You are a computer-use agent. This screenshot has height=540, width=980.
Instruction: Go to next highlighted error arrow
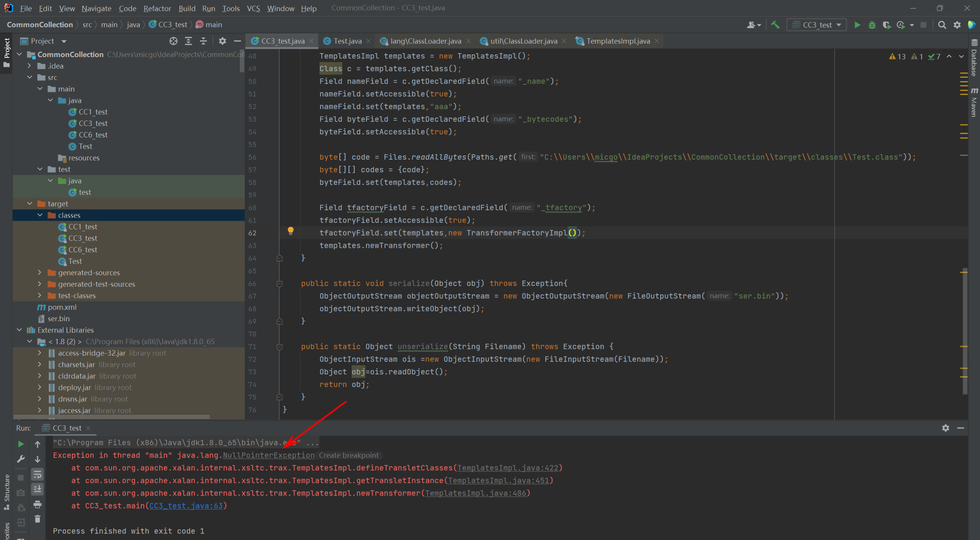click(x=961, y=57)
